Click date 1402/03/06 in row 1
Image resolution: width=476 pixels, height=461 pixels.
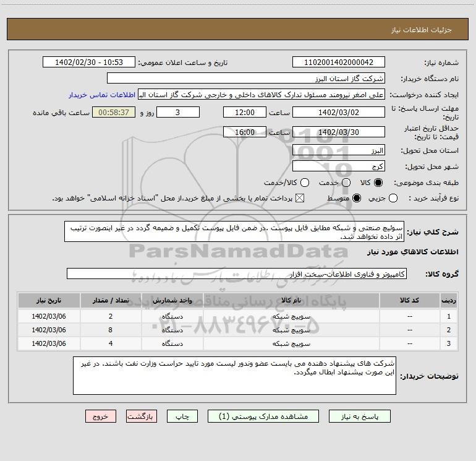point(49,316)
